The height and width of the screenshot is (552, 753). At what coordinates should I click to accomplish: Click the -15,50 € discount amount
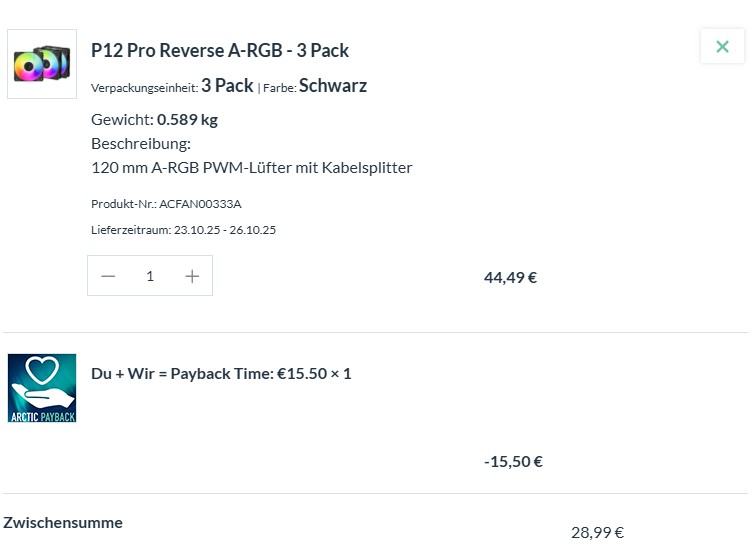(513, 461)
